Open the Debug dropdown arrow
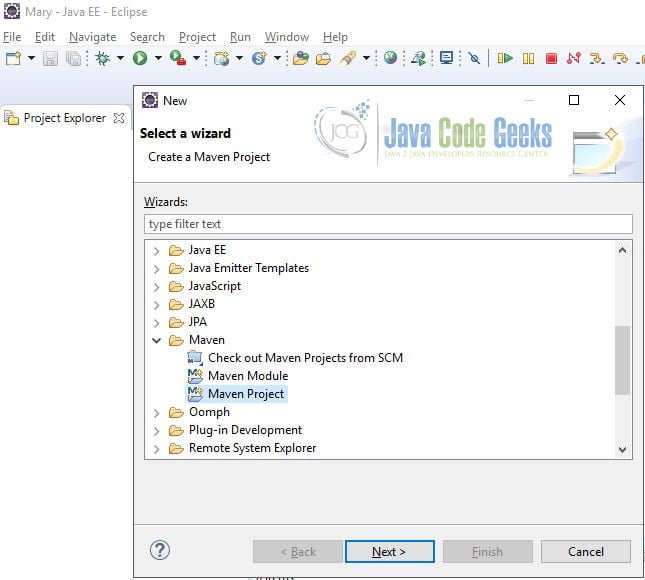 (120, 58)
